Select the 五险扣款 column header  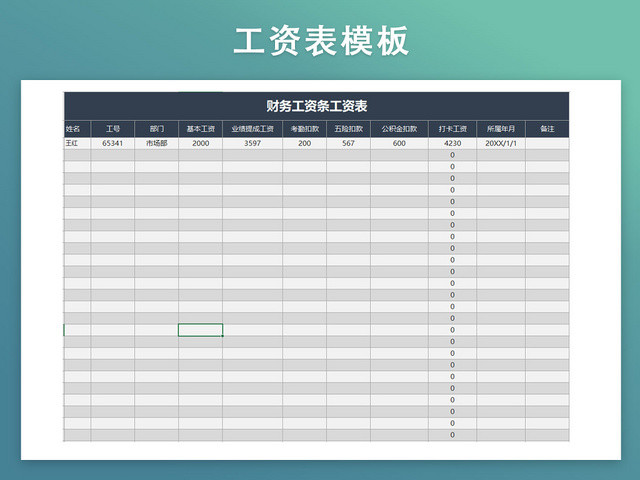[348, 129]
